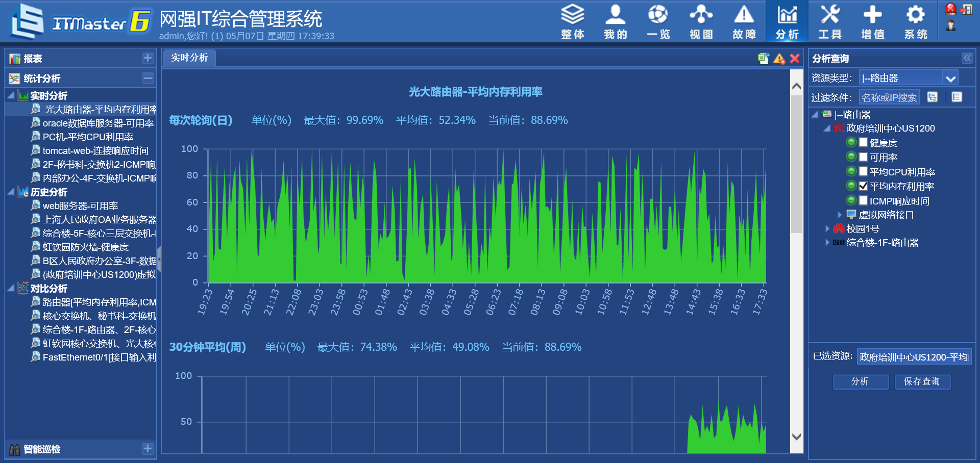Click the red alarm siren icon
980x463 pixels.
click(x=950, y=9)
